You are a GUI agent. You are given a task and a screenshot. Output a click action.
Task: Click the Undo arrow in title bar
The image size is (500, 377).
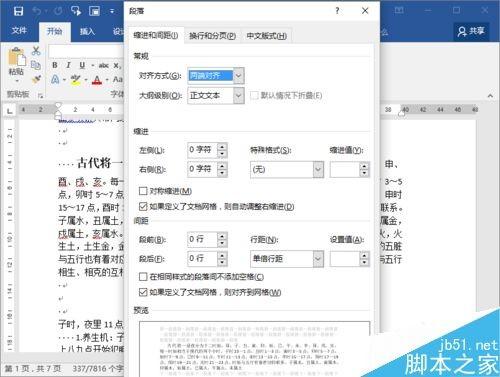click(x=37, y=11)
